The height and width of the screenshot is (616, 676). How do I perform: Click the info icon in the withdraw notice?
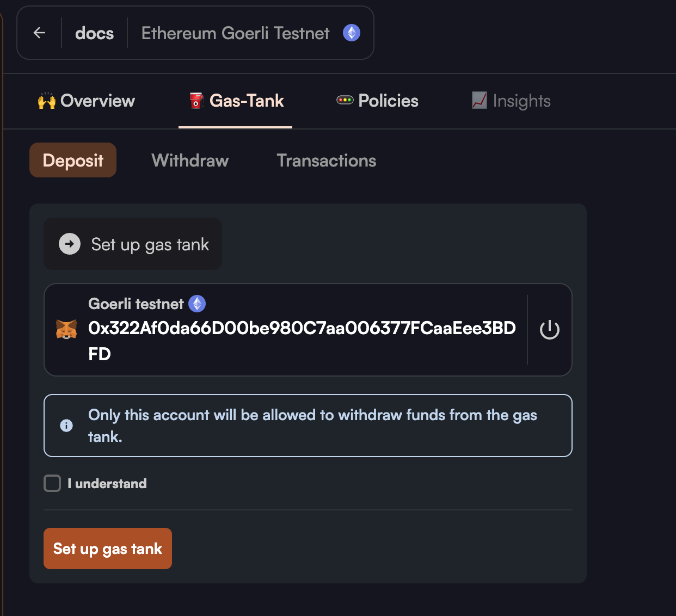coord(66,426)
